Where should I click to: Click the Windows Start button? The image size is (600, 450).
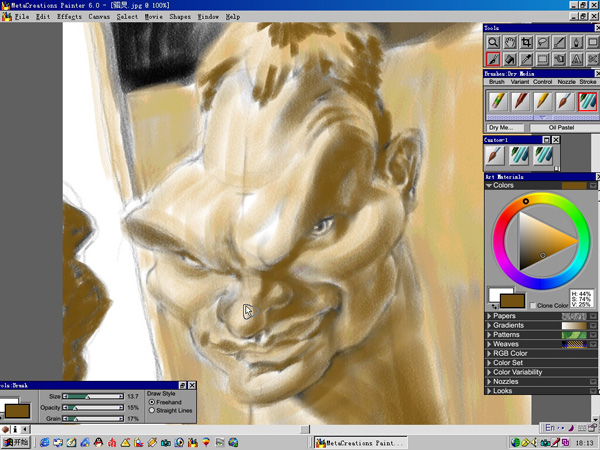click(x=16, y=443)
